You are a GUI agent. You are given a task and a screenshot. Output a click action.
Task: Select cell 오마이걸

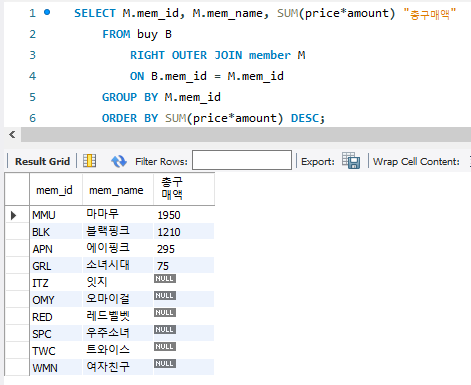point(118,299)
